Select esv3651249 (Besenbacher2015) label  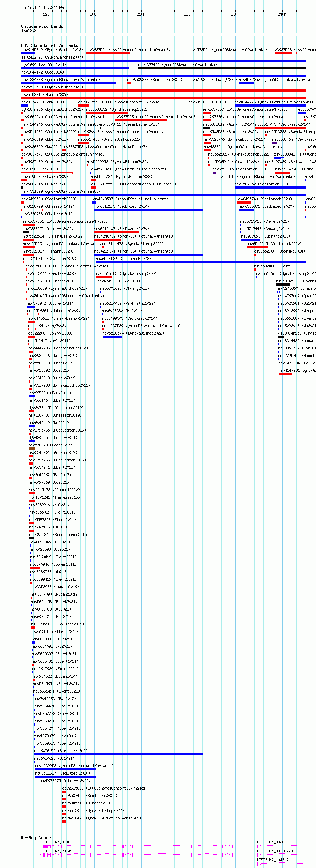[59, 535]
